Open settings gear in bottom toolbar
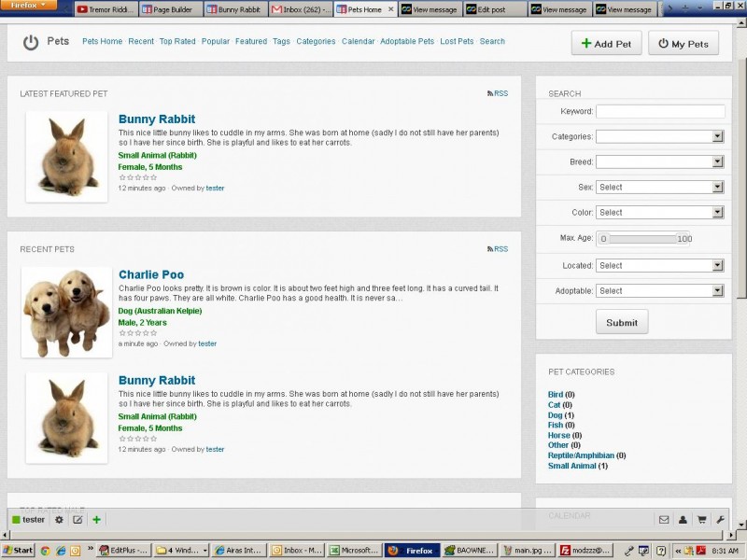 point(59,520)
